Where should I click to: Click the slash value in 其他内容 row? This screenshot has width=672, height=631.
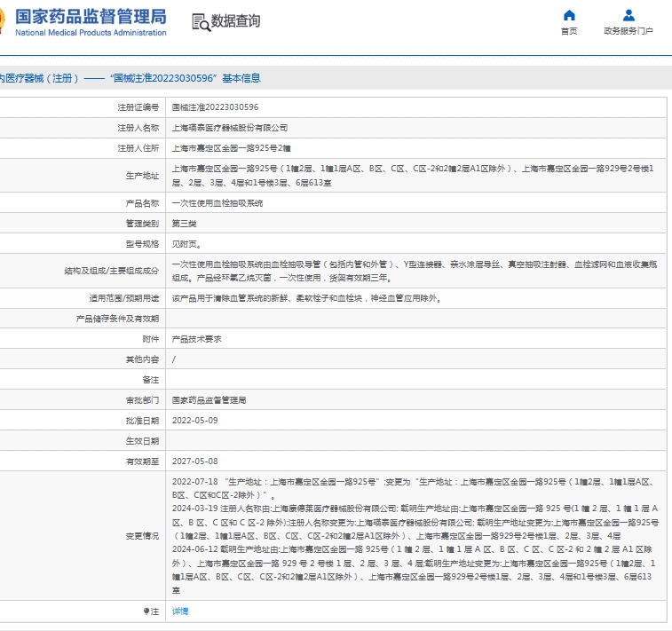click(x=174, y=359)
